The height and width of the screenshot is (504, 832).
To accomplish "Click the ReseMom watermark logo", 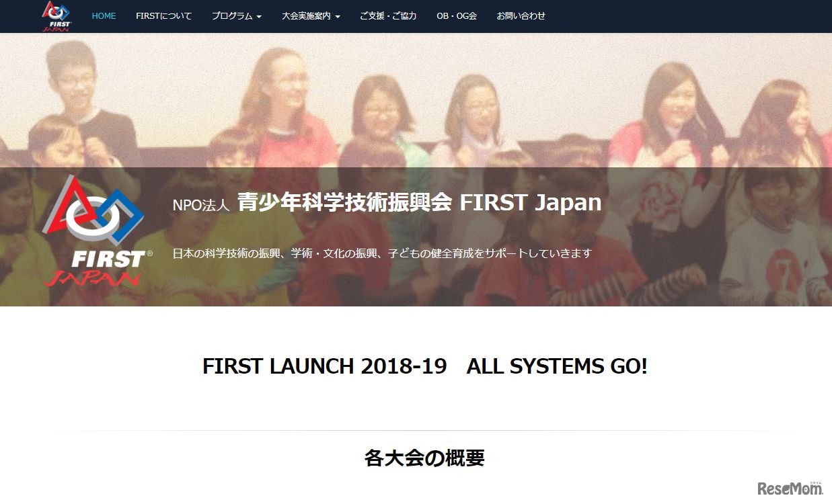I will tap(790, 489).
